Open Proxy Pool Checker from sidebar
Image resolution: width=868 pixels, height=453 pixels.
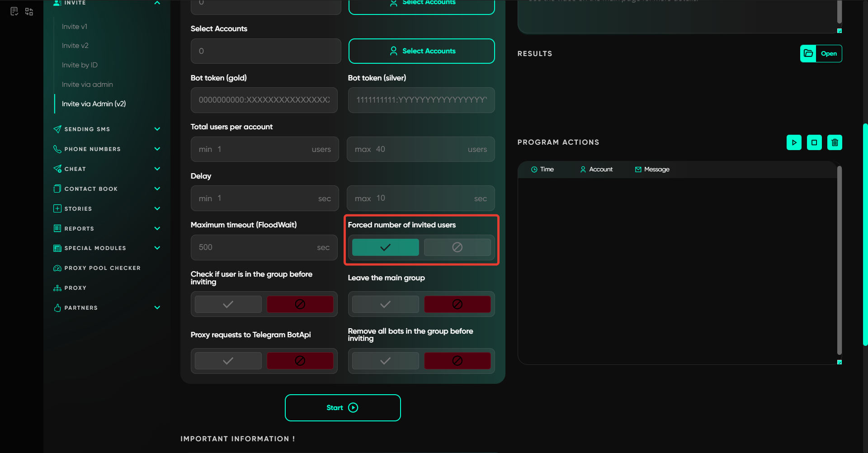pyautogui.click(x=102, y=268)
